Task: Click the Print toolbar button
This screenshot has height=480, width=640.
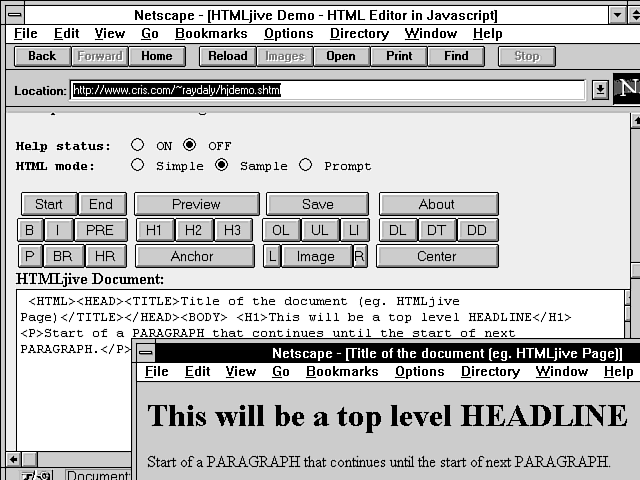Action: click(x=399, y=56)
